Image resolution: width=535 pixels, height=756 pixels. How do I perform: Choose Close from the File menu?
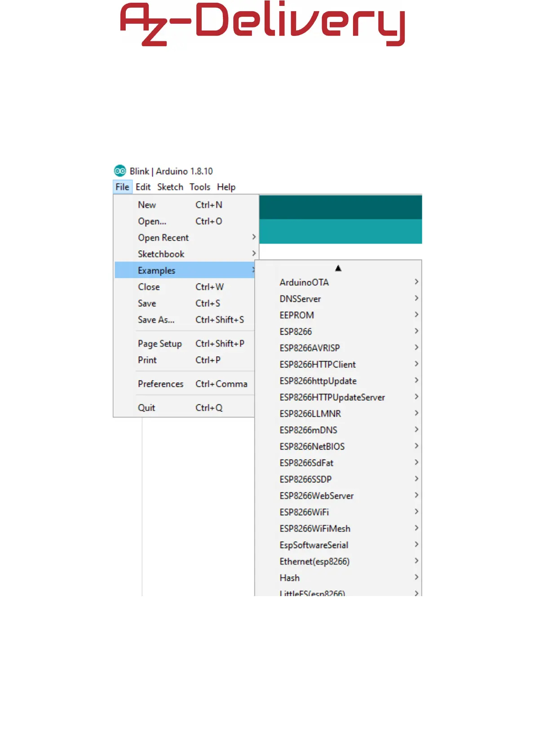pyautogui.click(x=185, y=287)
